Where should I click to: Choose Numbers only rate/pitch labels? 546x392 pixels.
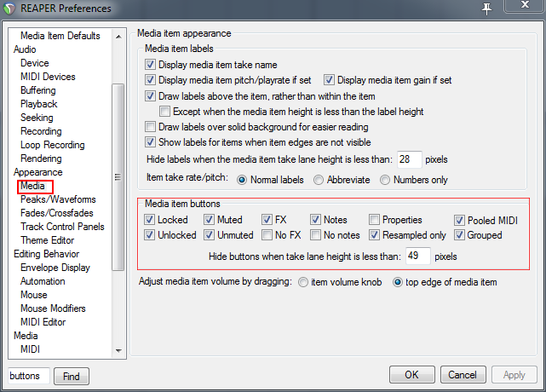(385, 180)
